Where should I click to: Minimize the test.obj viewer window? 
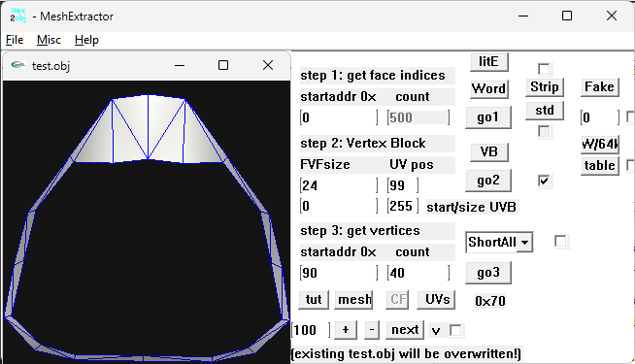click(x=180, y=65)
